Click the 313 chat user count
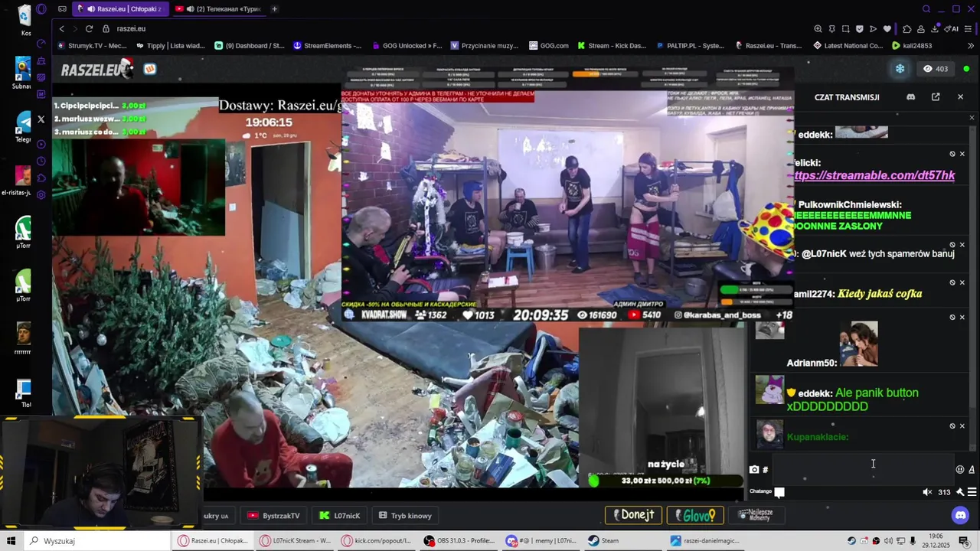 [944, 492]
